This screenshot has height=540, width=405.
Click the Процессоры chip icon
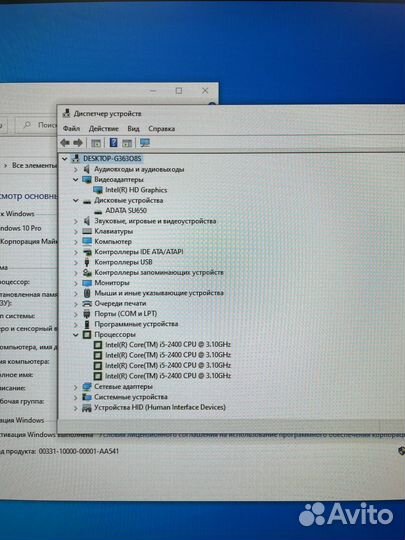87,334
